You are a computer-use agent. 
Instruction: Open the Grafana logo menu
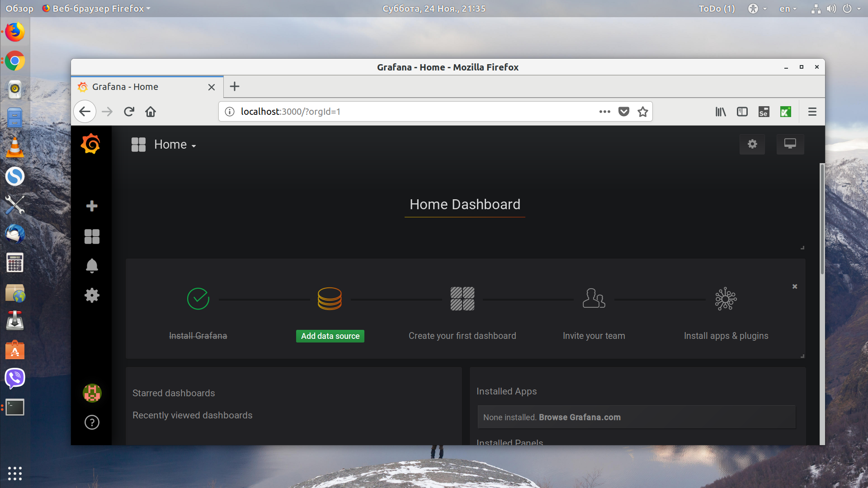(90, 144)
